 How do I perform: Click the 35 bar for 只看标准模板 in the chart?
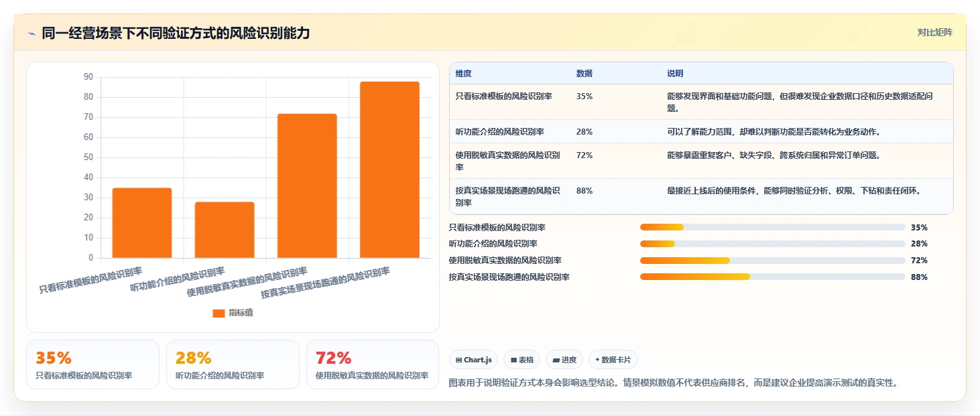point(142,222)
